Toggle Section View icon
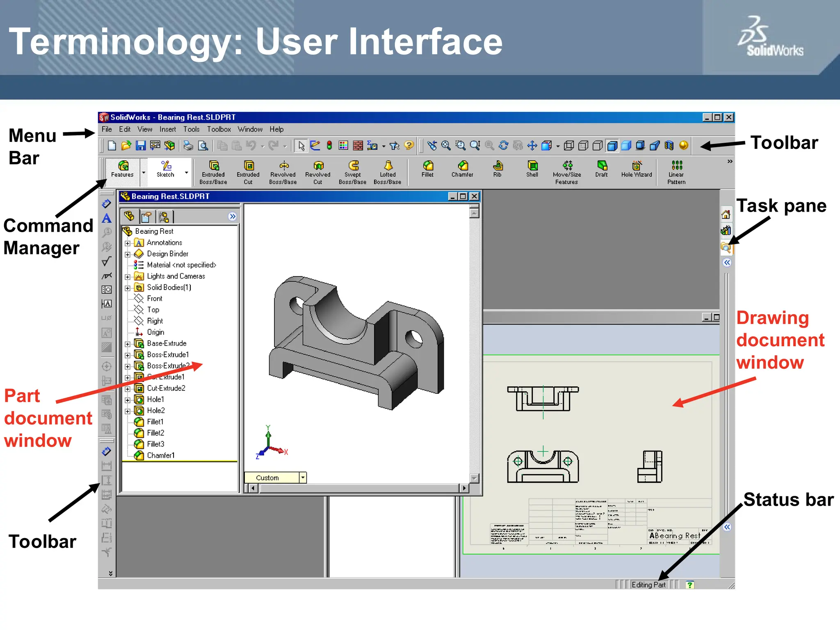This screenshot has height=630, width=840. tap(669, 146)
